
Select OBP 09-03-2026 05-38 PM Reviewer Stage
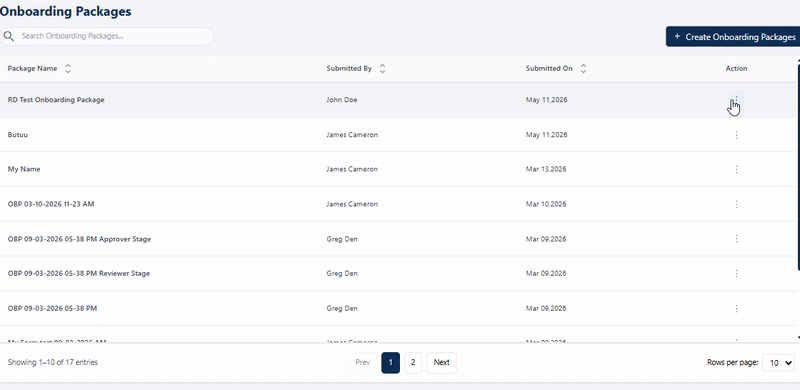tap(79, 274)
